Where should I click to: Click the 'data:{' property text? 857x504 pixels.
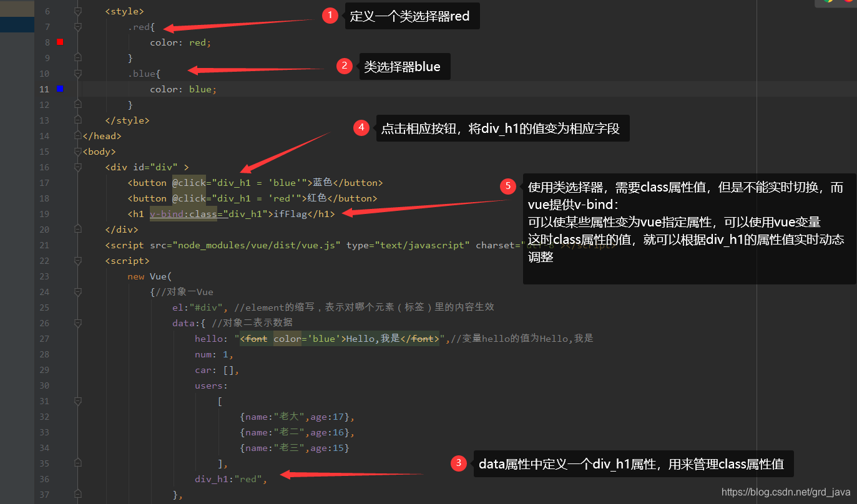(189, 323)
